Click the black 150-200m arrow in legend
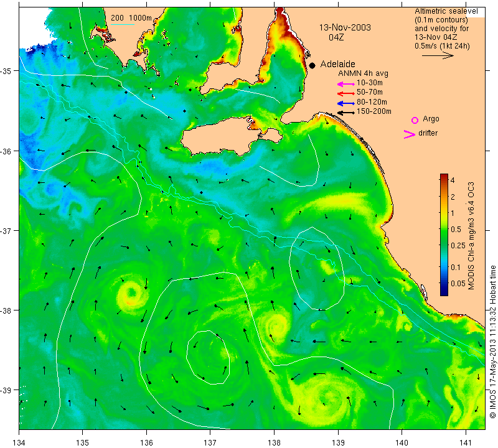 point(346,113)
